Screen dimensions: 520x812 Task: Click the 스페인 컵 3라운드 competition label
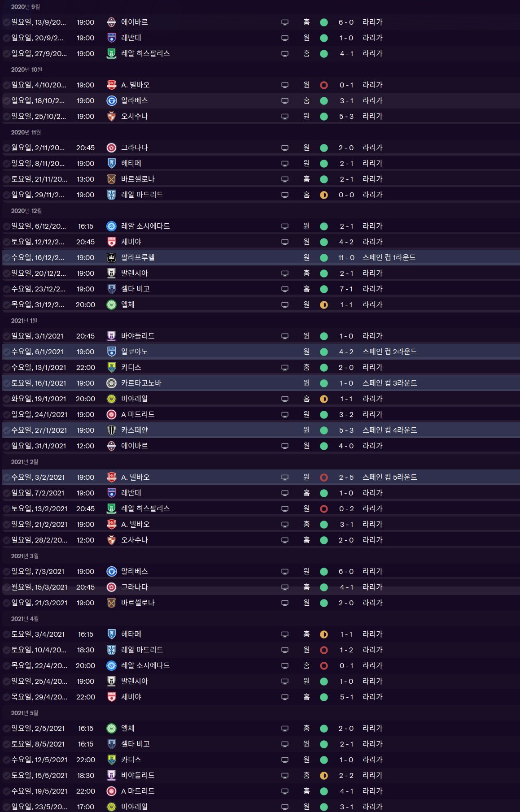point(390,383)
